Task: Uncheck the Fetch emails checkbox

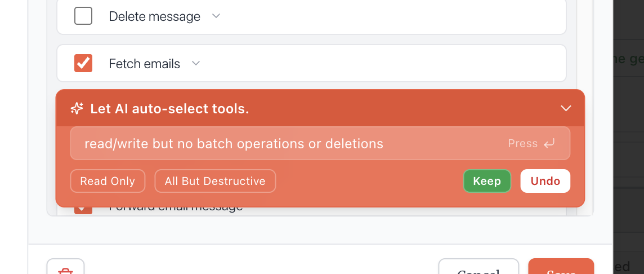Action: tap(83, 64)
